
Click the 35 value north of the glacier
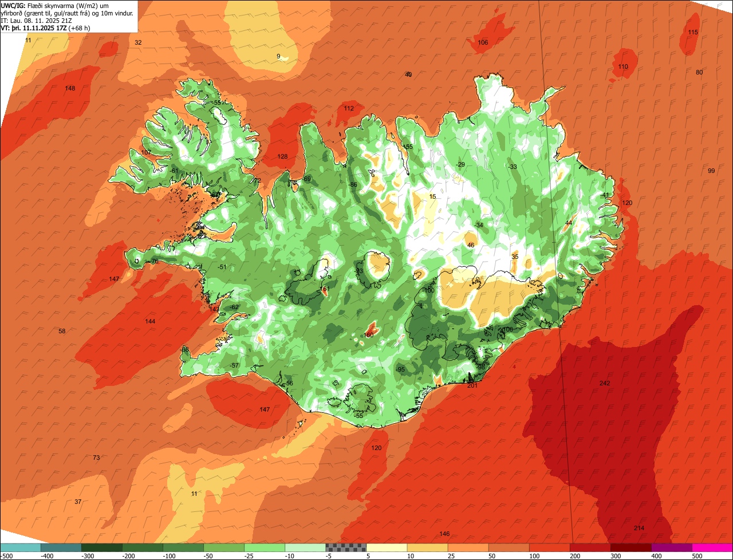pos(515,257)
